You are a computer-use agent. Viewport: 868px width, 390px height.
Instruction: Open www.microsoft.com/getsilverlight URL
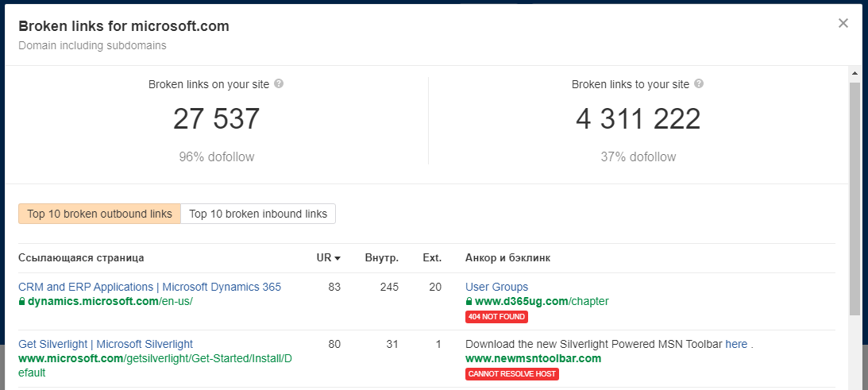[155, 365]
